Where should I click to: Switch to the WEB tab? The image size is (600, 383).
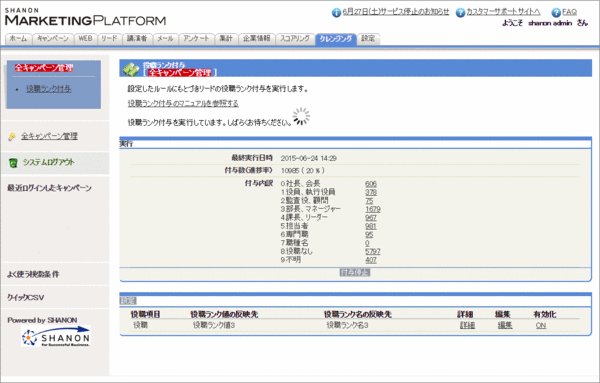[x=85, y=39]
